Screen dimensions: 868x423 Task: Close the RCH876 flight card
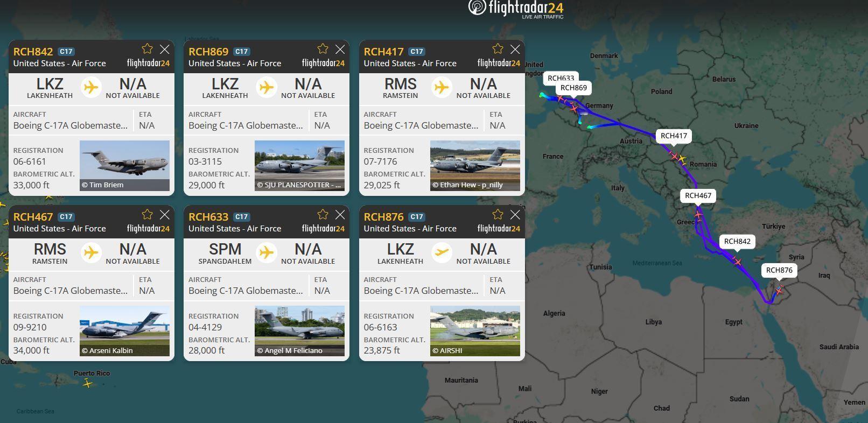[515, 215]
